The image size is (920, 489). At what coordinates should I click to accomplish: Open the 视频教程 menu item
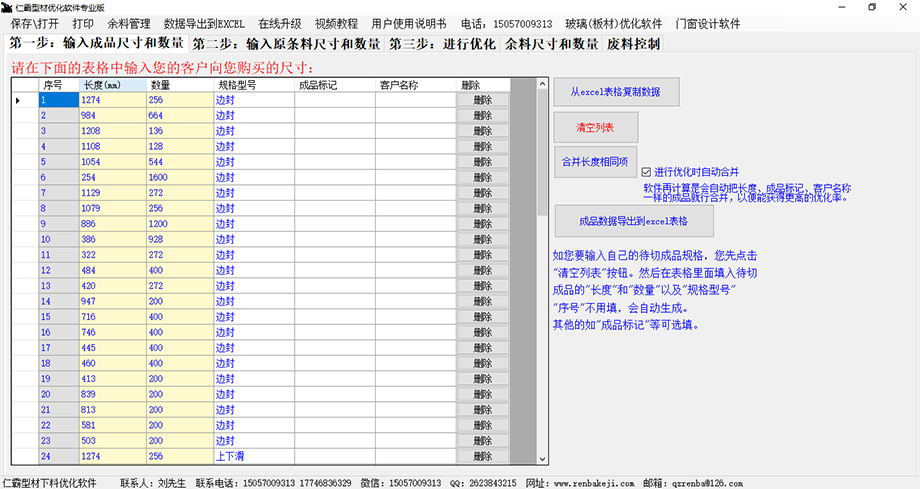click(x=335, y=23)
